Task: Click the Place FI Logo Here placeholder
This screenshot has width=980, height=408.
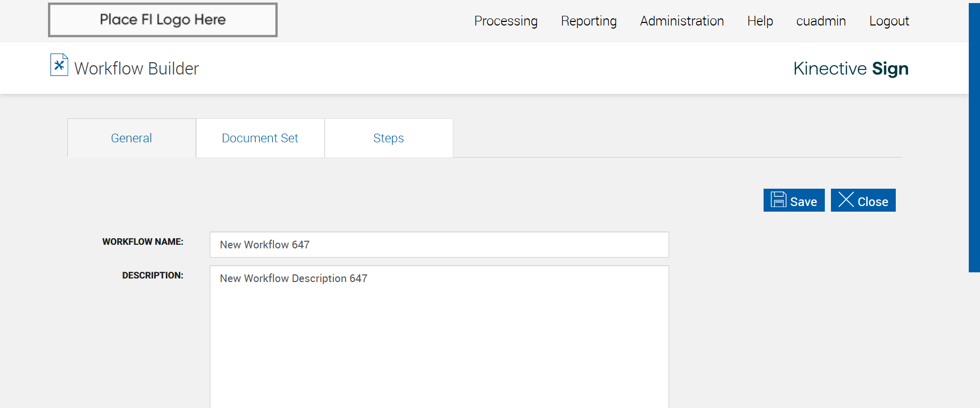Action: pyautogui.click(x=163, y=20)
